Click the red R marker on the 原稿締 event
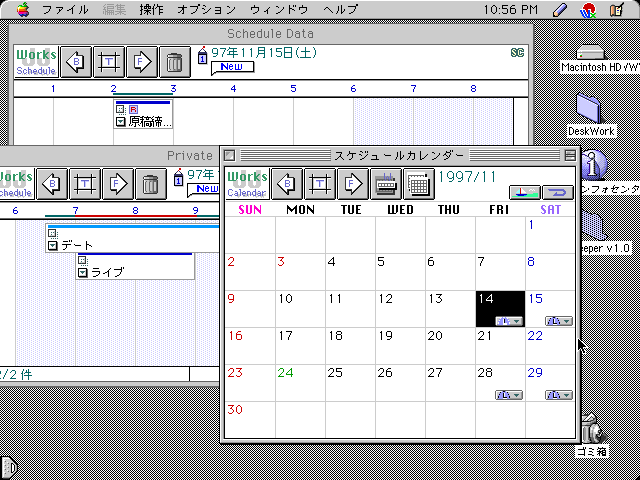The image size is (640, 480). [133, 109]
